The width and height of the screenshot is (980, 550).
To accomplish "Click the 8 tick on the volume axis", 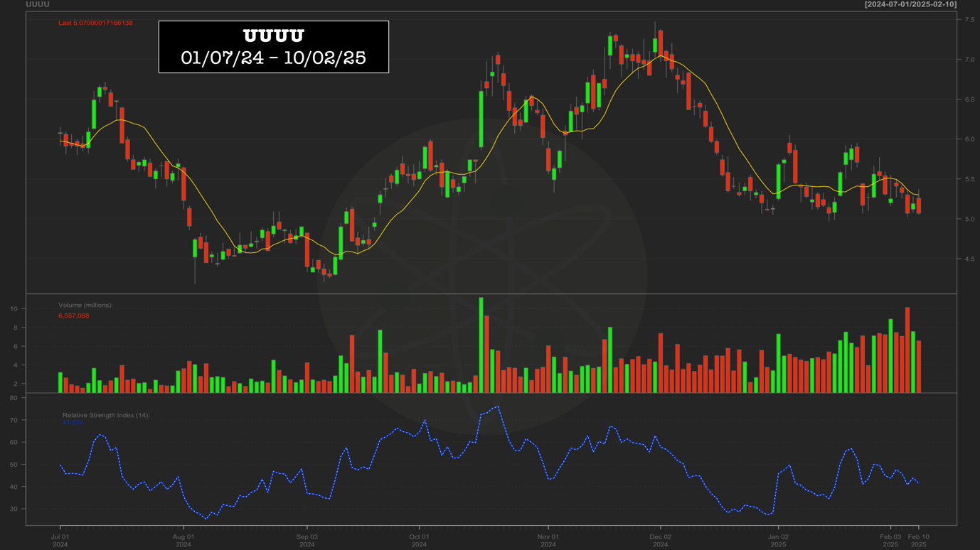I will [x=15, y=328].
